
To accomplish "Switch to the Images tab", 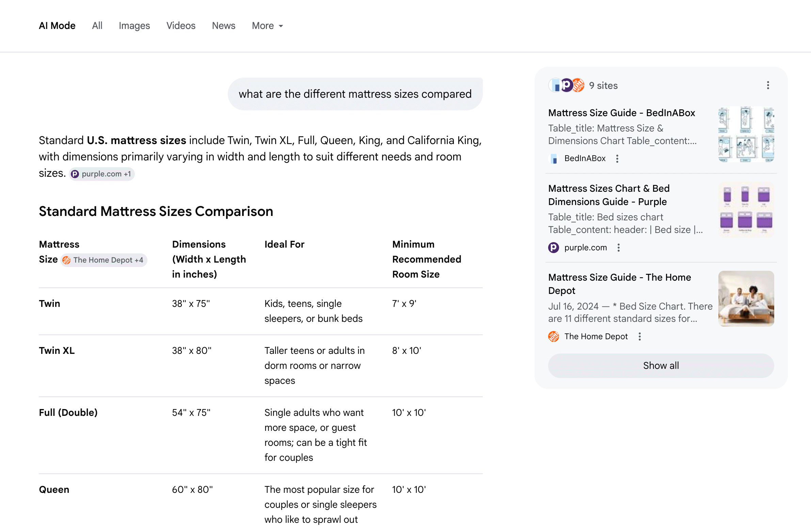I will pyautogui.click(x=134, y=26).
